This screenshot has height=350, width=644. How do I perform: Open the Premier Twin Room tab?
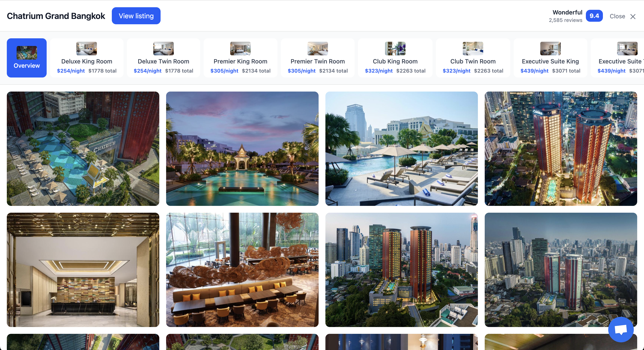coord(318,58)
